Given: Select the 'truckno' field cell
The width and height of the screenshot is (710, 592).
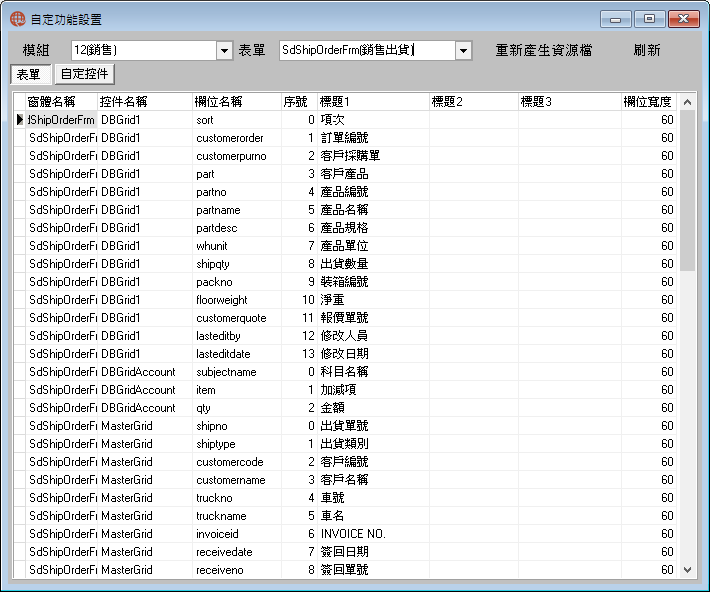Looking at the screenshot, I should coord(237,498).
